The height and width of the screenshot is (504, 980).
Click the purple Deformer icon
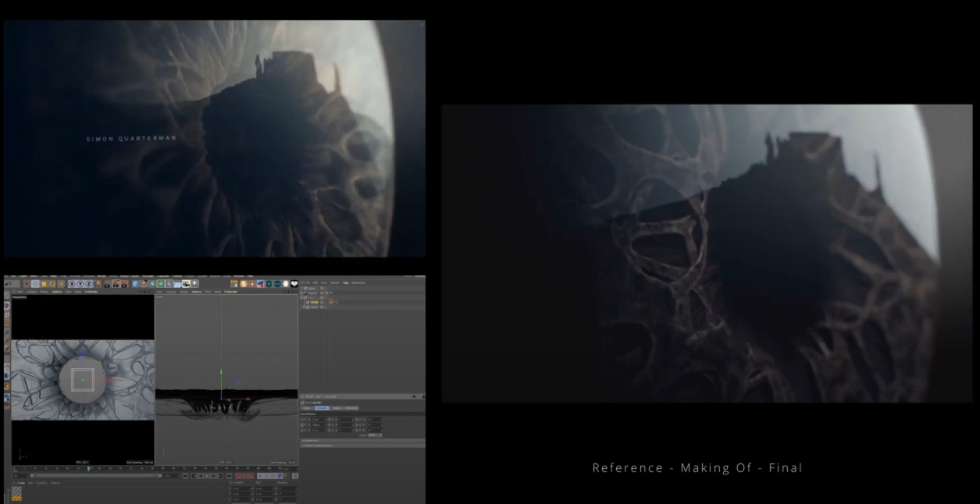(x=169, y=284)
